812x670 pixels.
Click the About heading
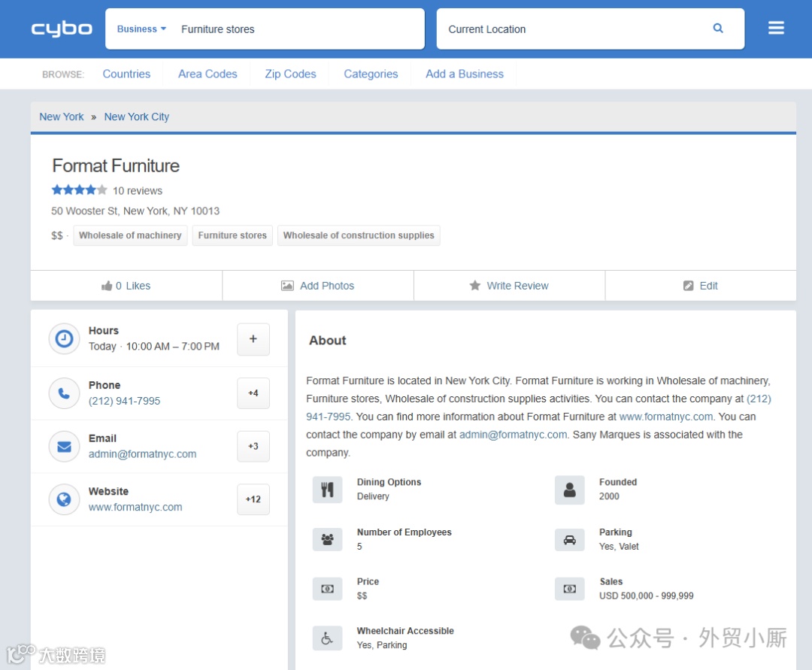pyautogui.click(x=328, y=341)
